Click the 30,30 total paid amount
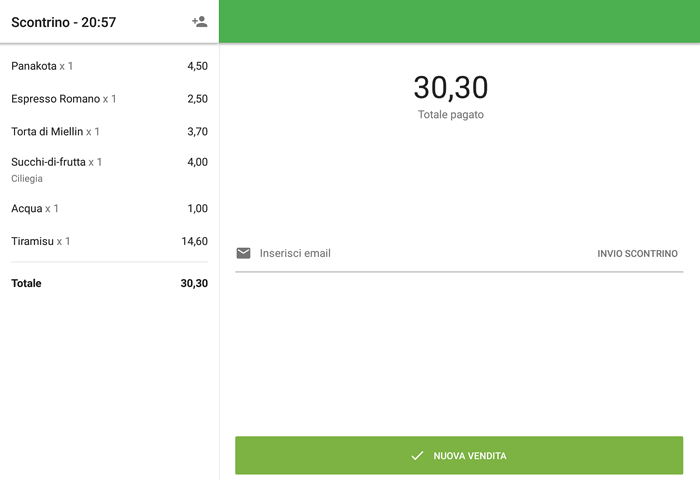This screenshot has height=480, width=700. click(450, 88)
